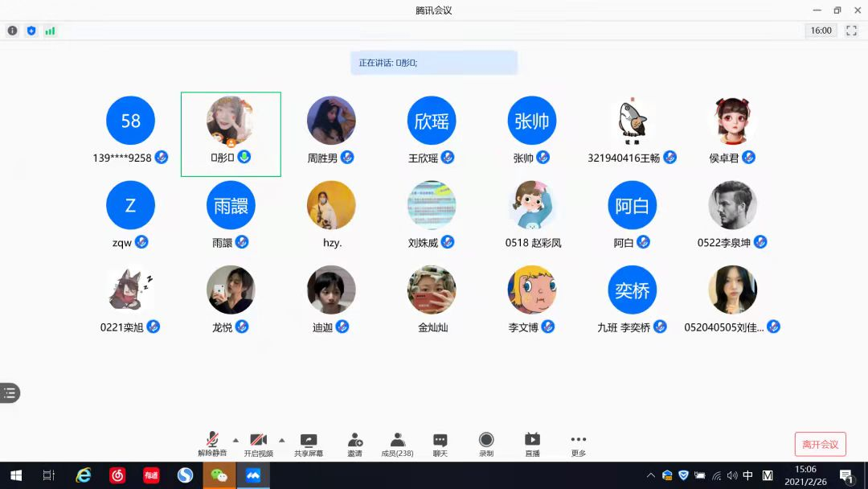Screen dimensions: 868x489
Task: Click the muted mic icon beside zqw
Action: (x=141, y=242)
